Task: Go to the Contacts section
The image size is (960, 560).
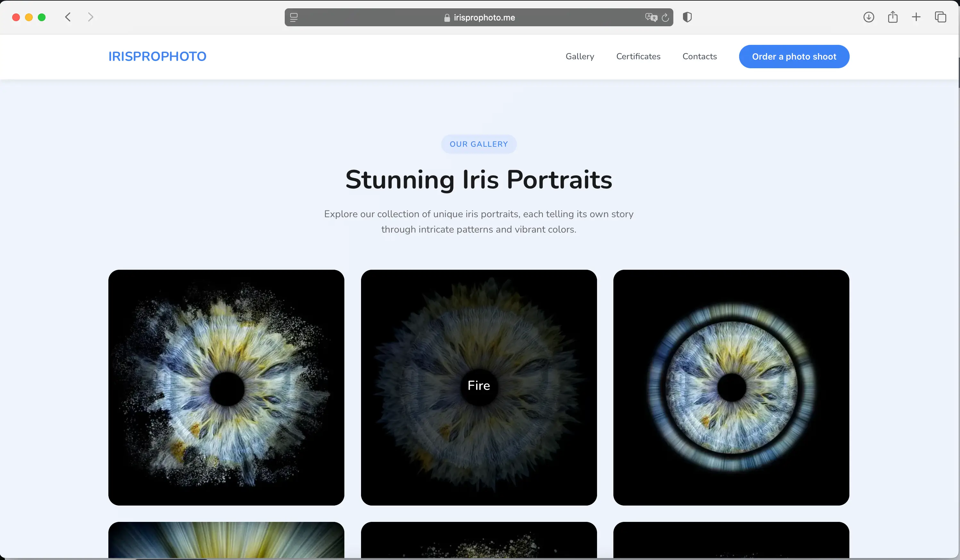Action: point(699,56)
